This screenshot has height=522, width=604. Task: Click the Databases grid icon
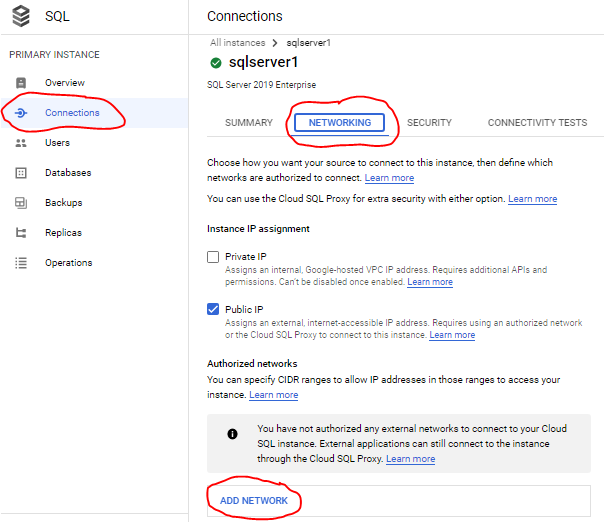coord(21,173)
